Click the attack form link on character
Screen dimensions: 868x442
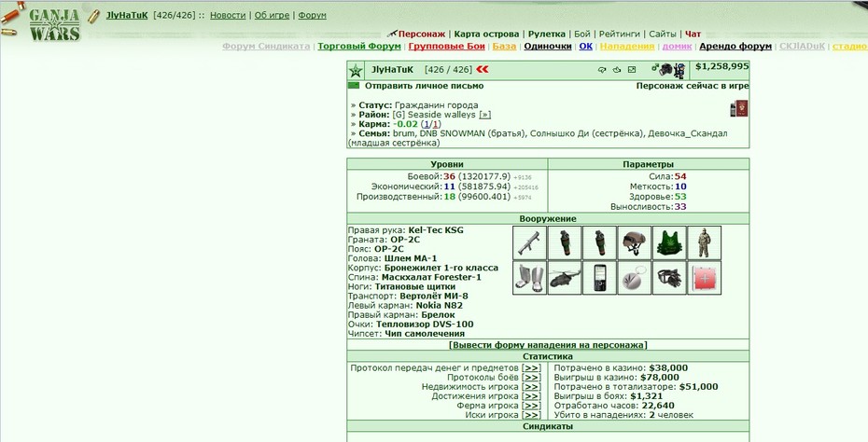[x=548, y=345]
